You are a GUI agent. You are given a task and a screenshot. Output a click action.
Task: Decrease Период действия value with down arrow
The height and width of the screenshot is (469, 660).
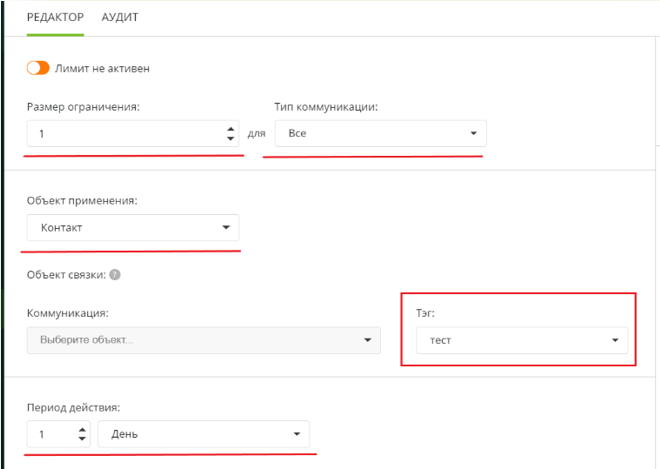pos(82,439)
